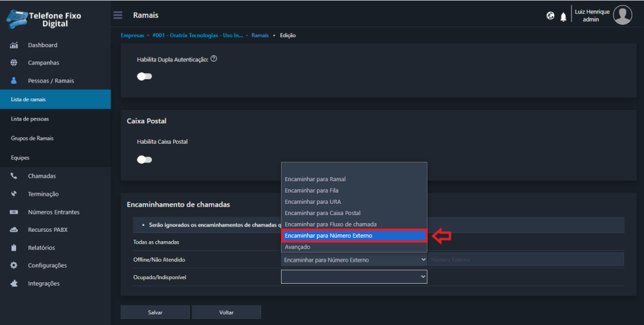Click the Chamadas phone icon

[x=14, y=176]
